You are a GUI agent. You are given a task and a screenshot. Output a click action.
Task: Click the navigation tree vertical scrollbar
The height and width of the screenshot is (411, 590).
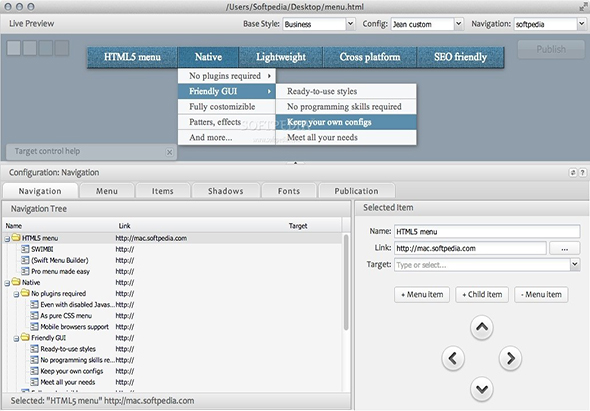coord(346,282)
